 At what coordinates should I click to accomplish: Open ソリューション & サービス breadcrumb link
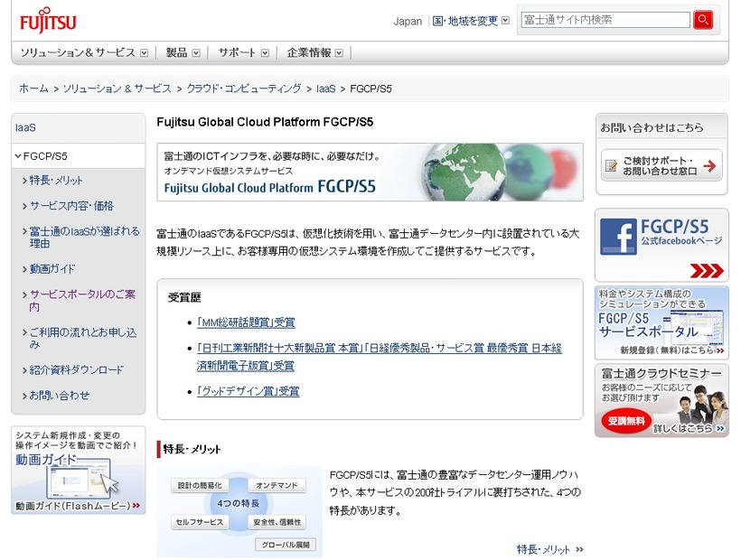coord(117,89)
